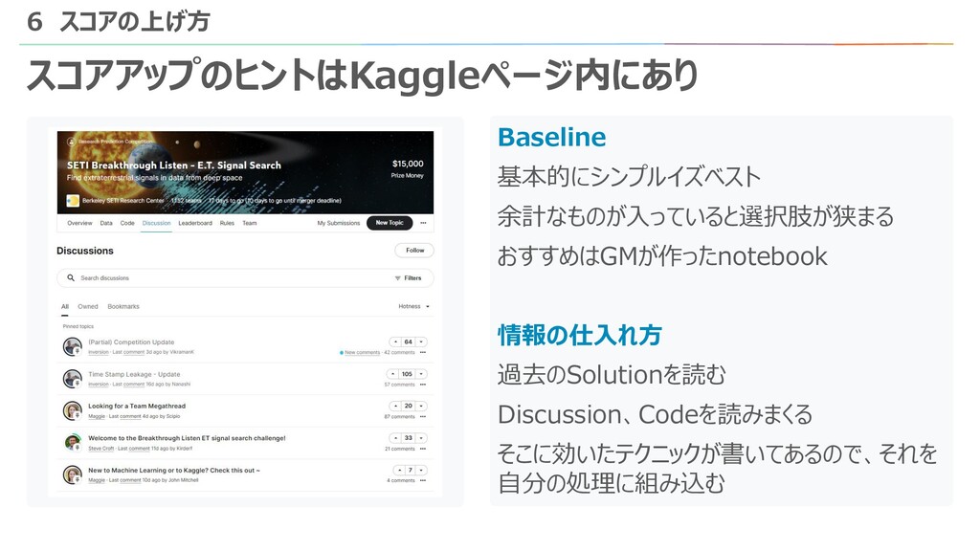Click Maggie's avatar on Team Megathread row

(73, 411)
